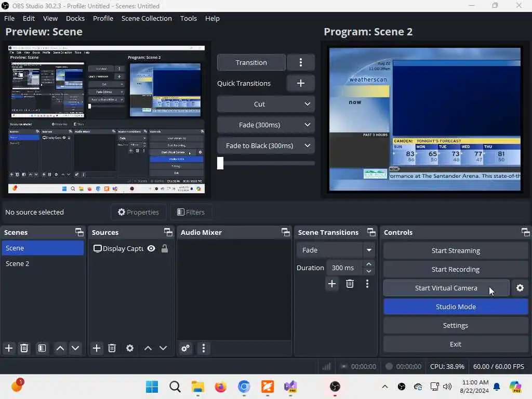Screen dimensions: 532x399
Task: Open Firefox from the taskbar
Action: (x=220, y=387)
